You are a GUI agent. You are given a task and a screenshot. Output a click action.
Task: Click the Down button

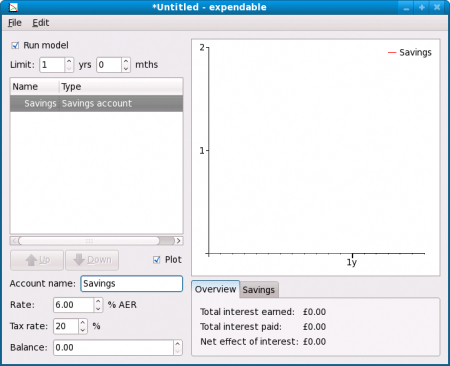click(x=92, y=260)
